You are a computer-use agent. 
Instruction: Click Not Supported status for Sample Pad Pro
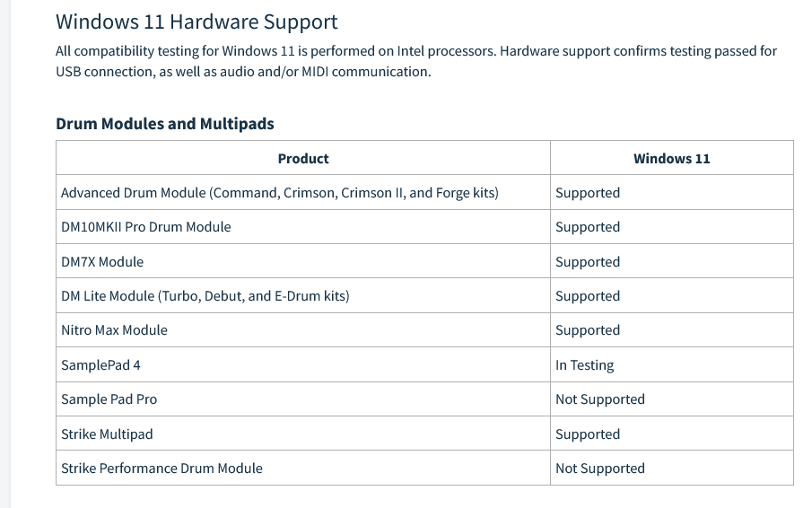click(x=600, y=399)
